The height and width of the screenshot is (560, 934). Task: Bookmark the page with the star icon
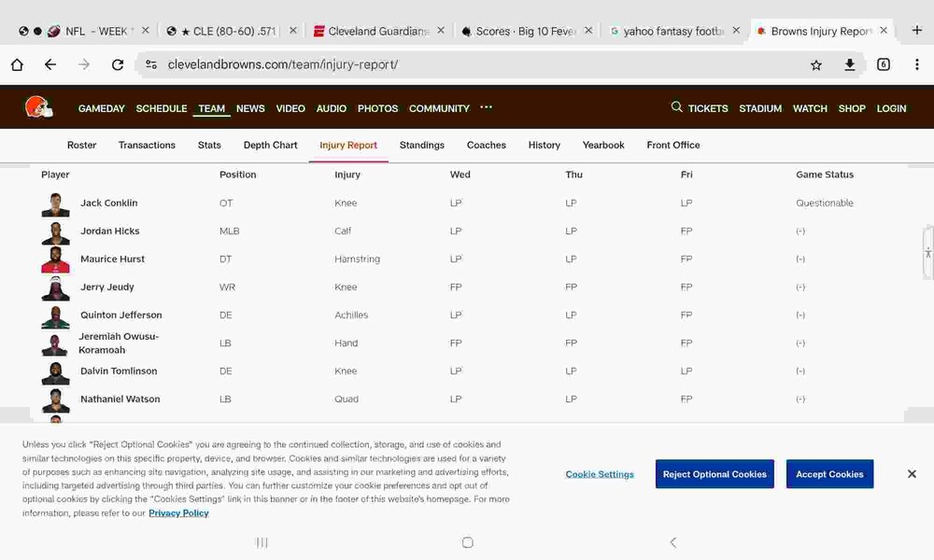coord(816,65)
